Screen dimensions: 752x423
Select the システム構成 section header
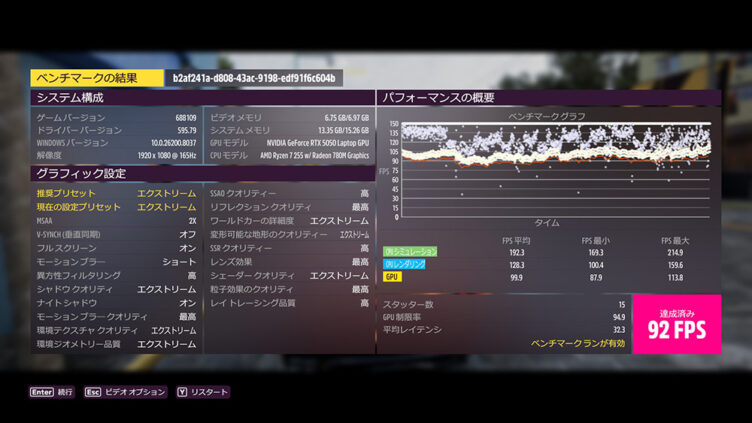117,98
